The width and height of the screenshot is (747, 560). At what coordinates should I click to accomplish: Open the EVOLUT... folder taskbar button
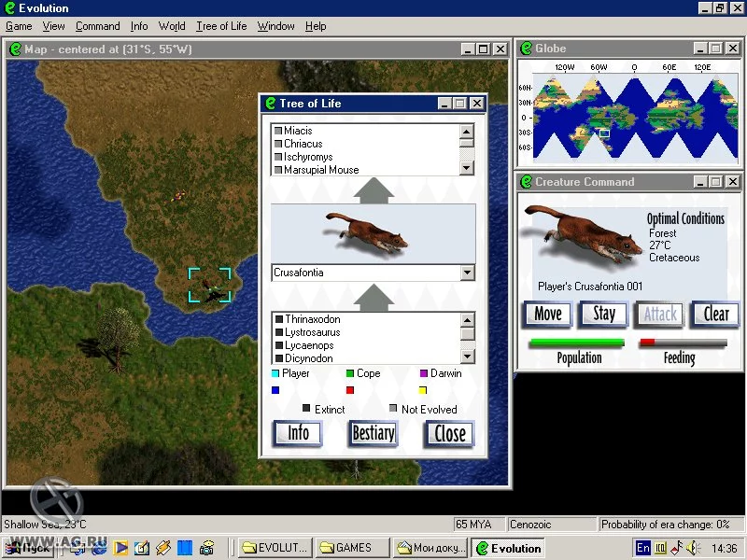pos(275,548)
